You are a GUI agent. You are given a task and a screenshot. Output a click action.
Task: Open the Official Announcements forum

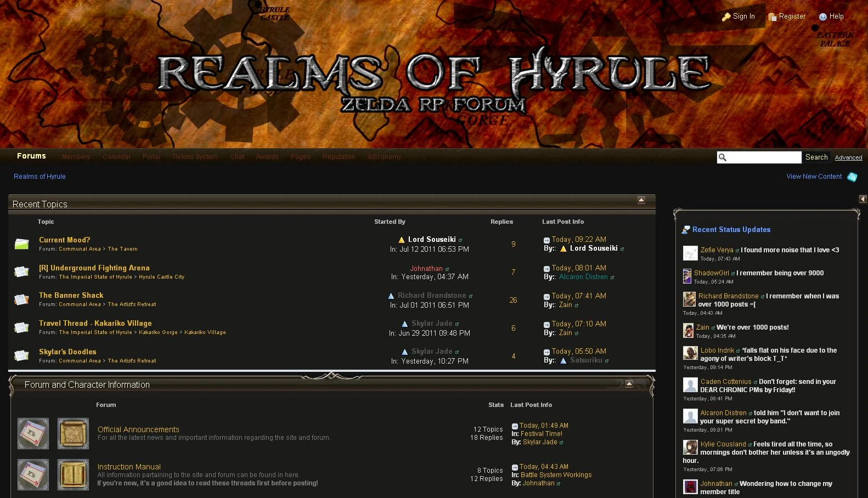coord(138,429)
